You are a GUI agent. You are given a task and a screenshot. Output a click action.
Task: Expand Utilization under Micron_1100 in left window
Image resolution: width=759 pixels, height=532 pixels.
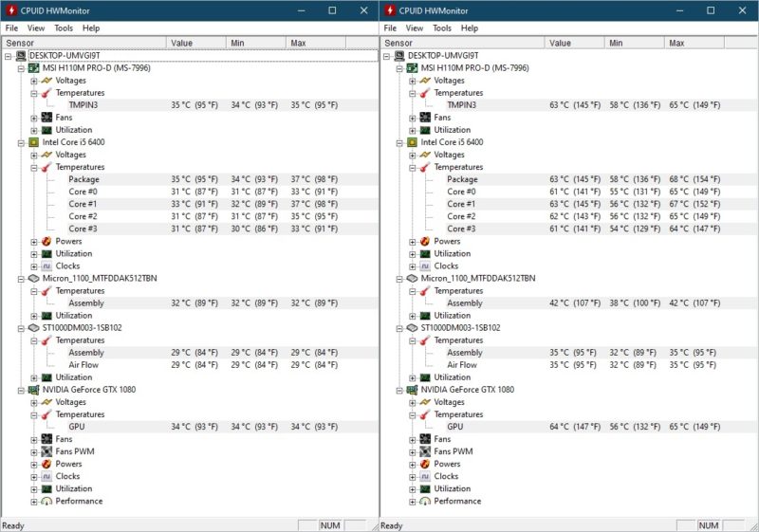coord(33,316)
